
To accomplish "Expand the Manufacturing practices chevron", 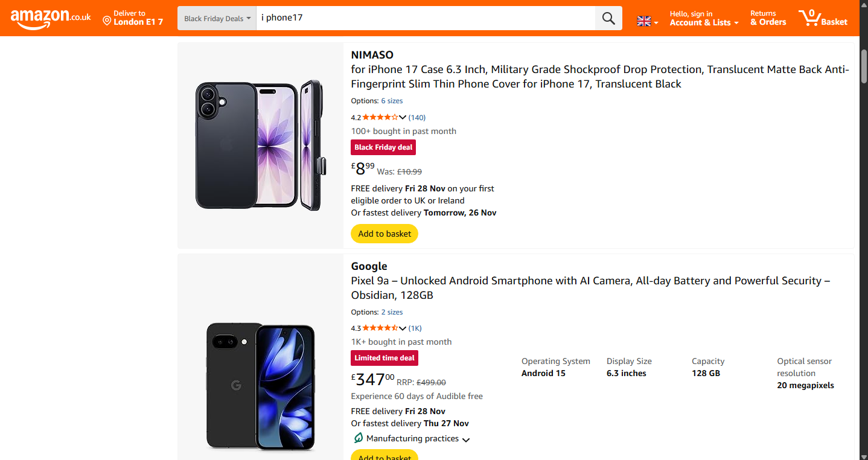I will point(466,439).
